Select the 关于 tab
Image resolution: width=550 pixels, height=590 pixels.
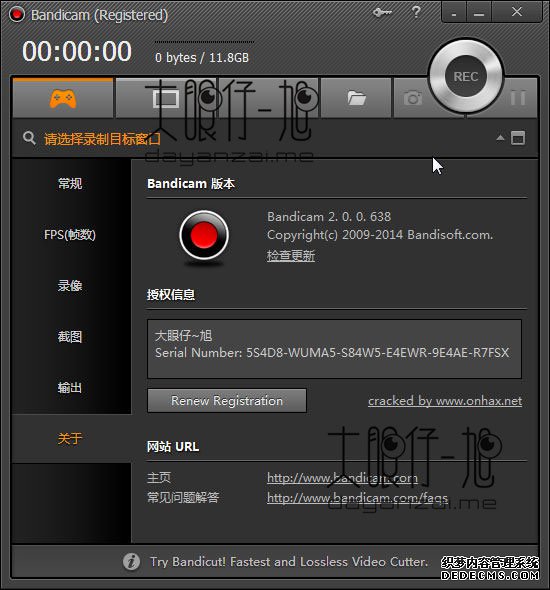(x=70, y=438)
